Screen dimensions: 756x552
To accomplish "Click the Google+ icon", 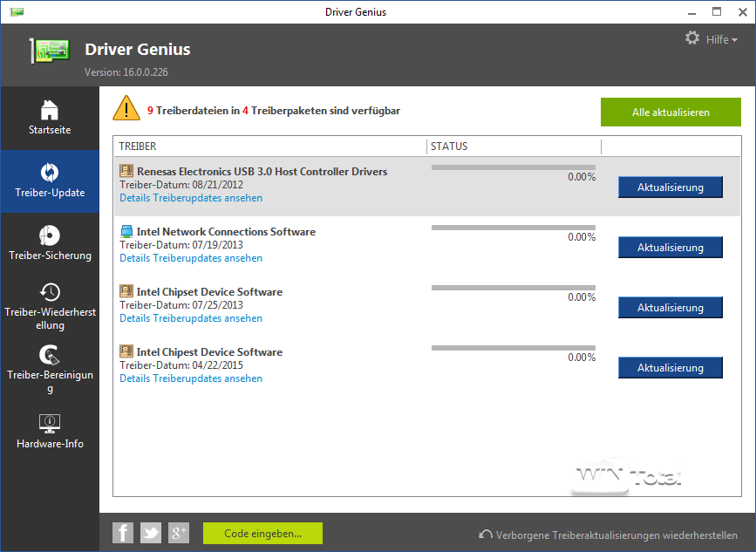I will pos(178,532).
